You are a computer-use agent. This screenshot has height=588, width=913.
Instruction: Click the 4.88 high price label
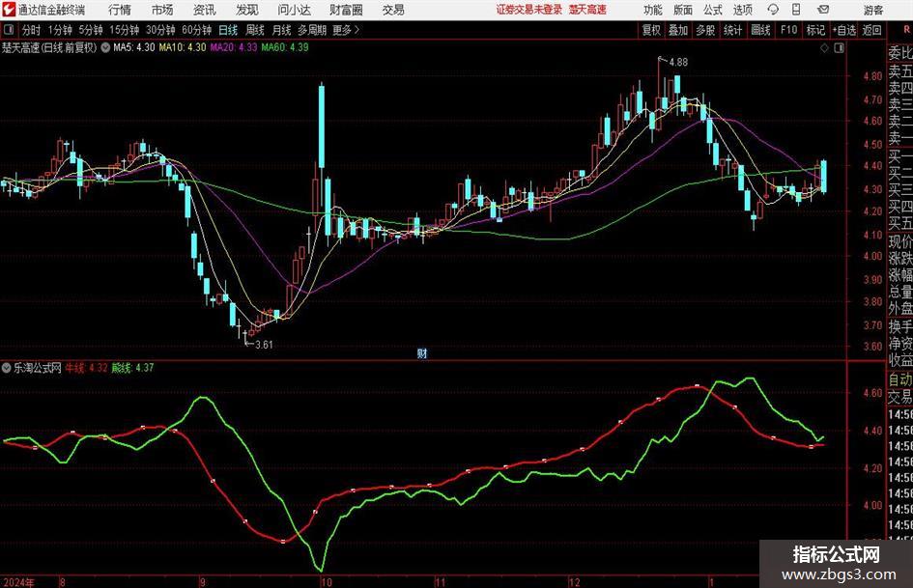pyautogui.click(x=678, y=62)
